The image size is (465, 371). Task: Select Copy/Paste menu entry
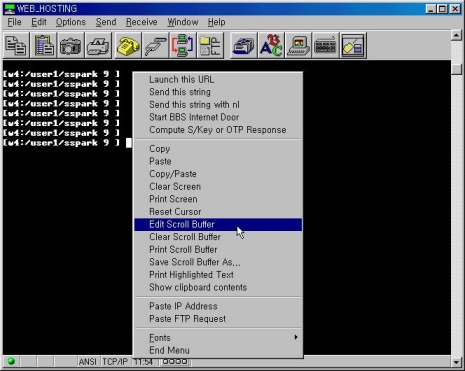(x=218, y=174)
